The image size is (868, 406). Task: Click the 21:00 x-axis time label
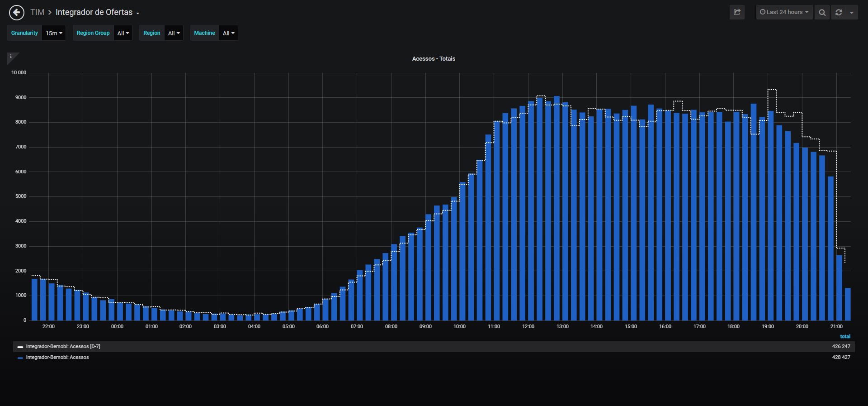(x=836, y=327)
